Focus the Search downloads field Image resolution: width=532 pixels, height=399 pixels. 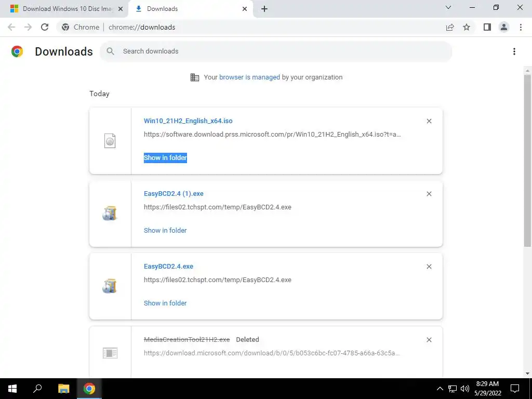[275, 51]
